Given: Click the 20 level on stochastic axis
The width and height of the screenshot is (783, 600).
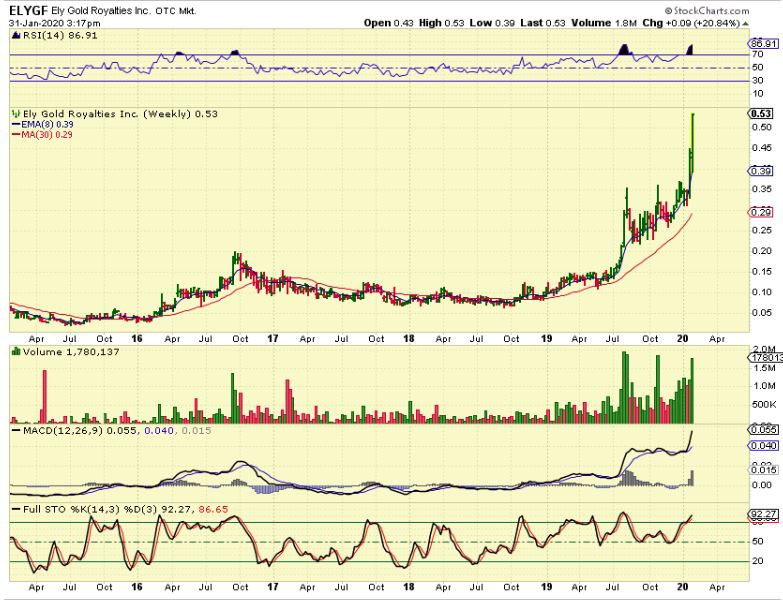Looking at the screenshot, I should click(x=758, y=561).
